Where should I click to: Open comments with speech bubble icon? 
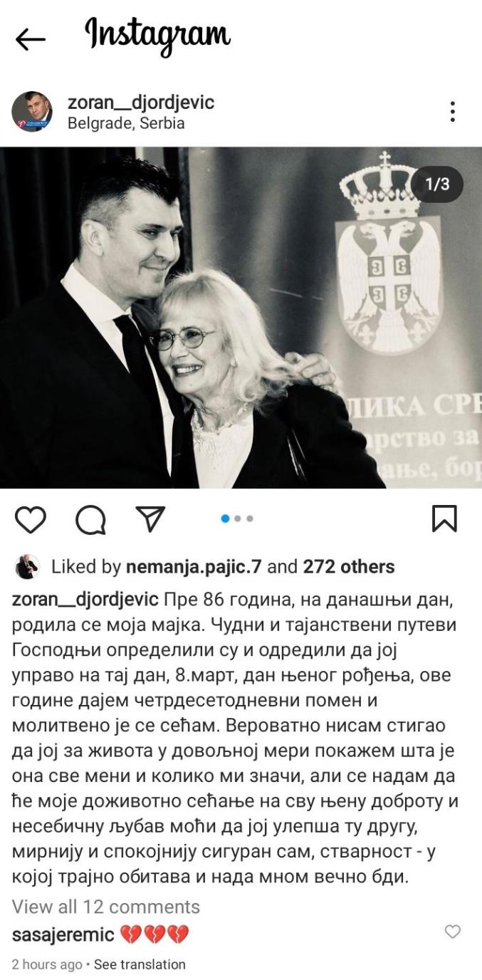tap(90, 520)
